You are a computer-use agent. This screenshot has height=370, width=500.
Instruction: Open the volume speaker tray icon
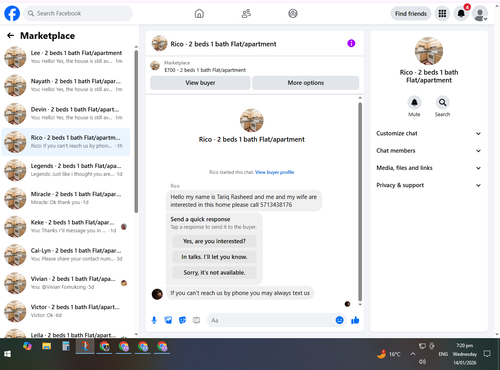[x=422, y=362]
